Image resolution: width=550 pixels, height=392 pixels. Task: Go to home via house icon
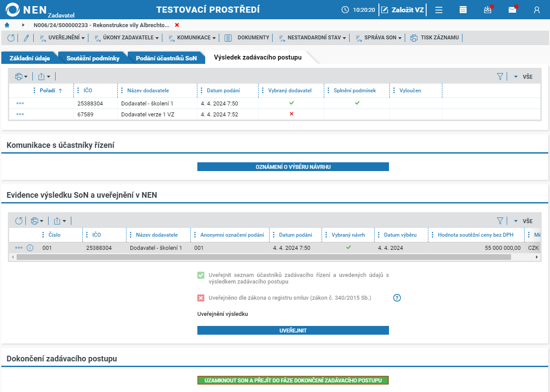[7, 25]
